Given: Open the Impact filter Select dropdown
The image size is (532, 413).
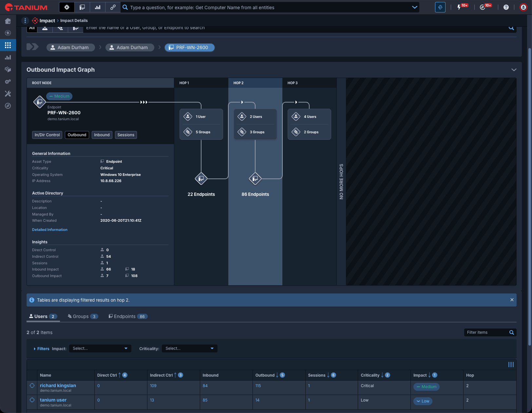Looking at the screenshot, I should pyautogui.click(x=100, y=348).
